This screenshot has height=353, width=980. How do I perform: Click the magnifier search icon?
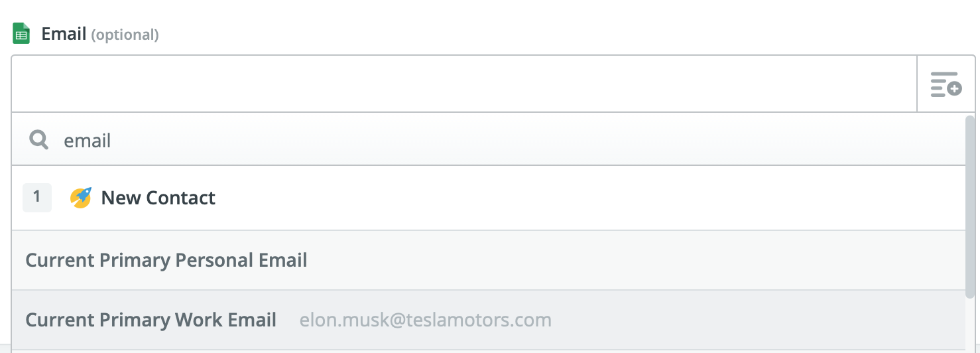tap(39, 140)
